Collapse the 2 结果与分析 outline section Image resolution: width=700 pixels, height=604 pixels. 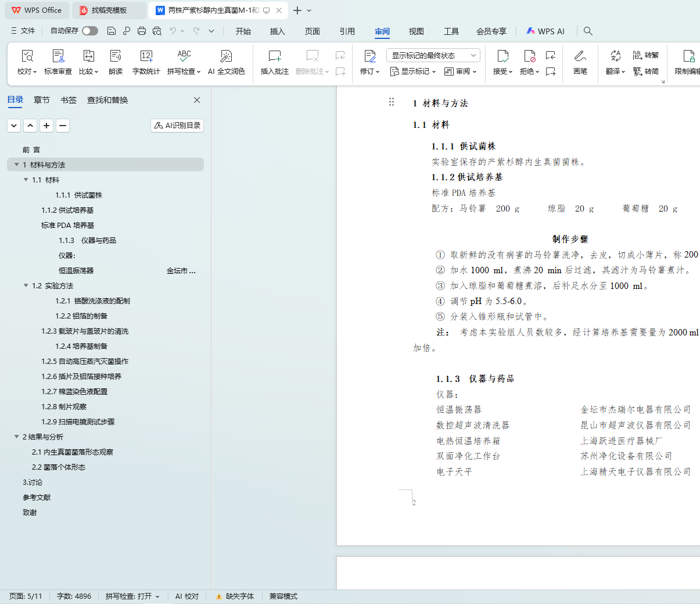[17, 437]
